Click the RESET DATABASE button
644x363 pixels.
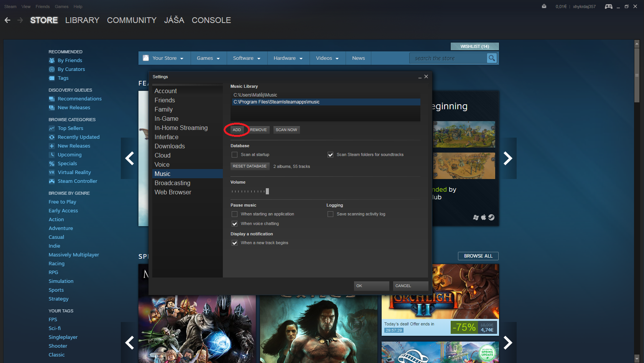click(250, 166)
